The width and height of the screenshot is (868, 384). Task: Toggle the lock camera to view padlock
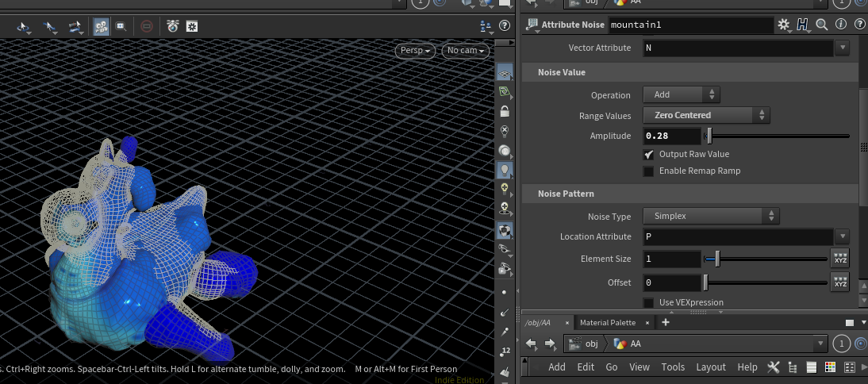(x=505, y=111)
